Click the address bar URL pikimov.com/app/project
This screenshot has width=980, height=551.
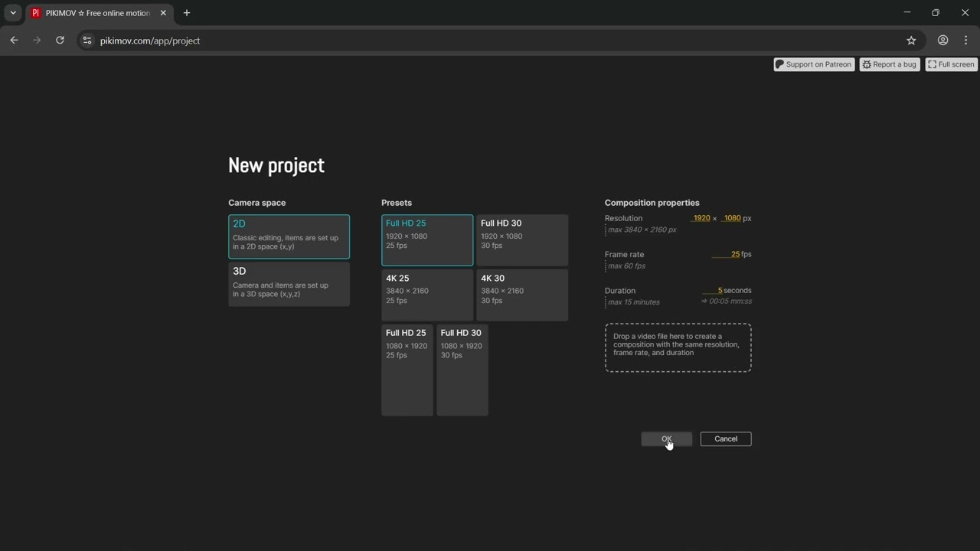(150, 41)
